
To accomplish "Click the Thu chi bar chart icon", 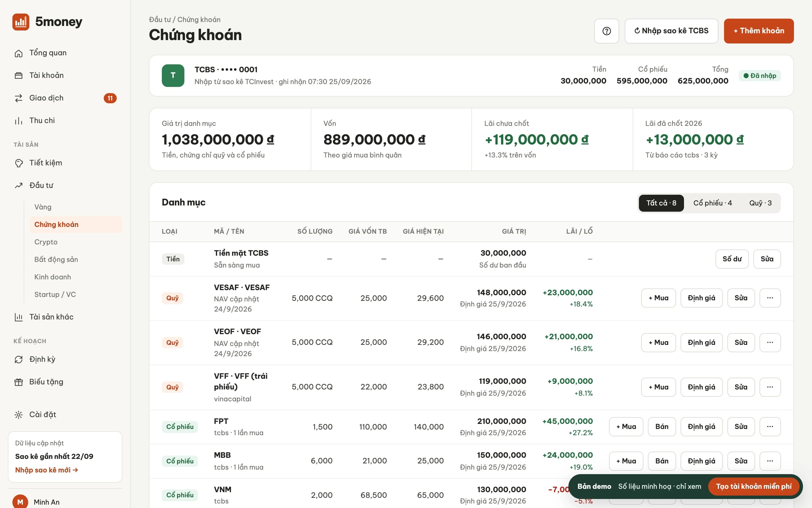I will [x=19, y=121].
